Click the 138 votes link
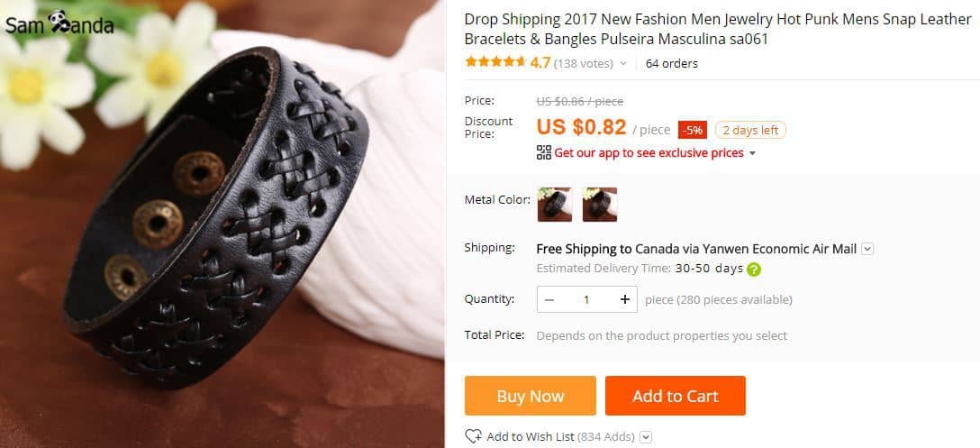The image size is (980, 448). point(583,64)
